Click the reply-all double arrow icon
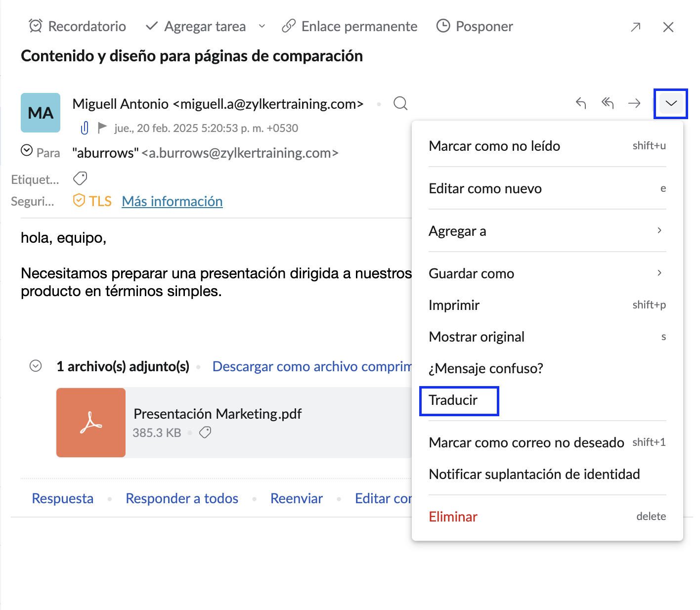 click(x=608, y=103)
